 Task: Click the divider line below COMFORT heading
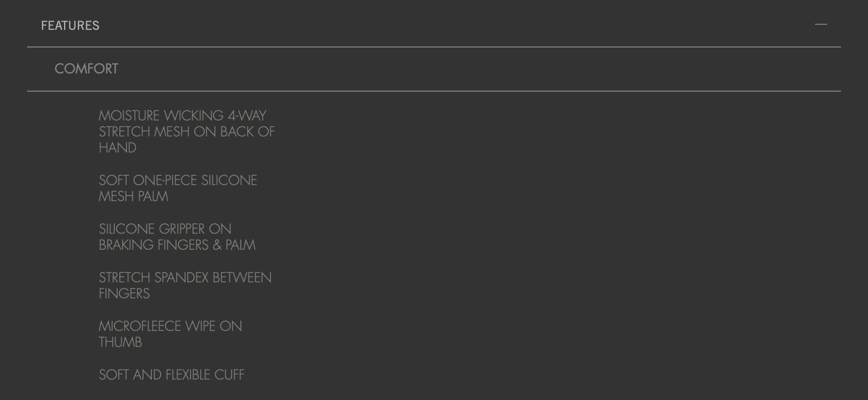point(434,91)
